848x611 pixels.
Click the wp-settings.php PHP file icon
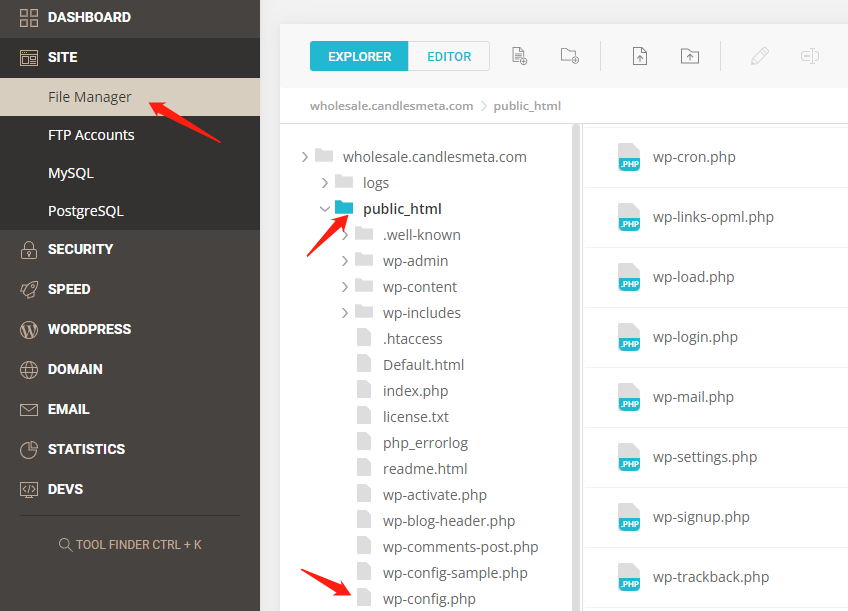629,457
